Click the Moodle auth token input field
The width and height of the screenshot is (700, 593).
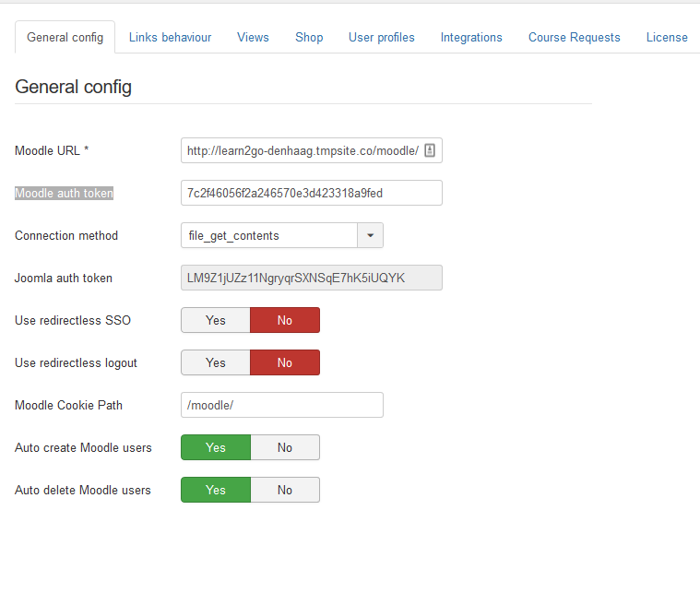coord(311,193)
